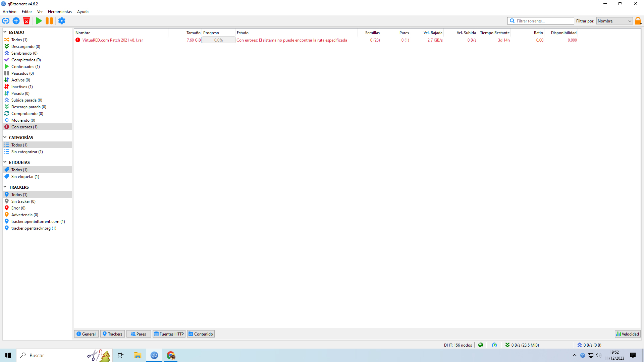644x362 pixels.
Task: Click the add torrent link toolbar icon
Action: (x=6, y=21)
